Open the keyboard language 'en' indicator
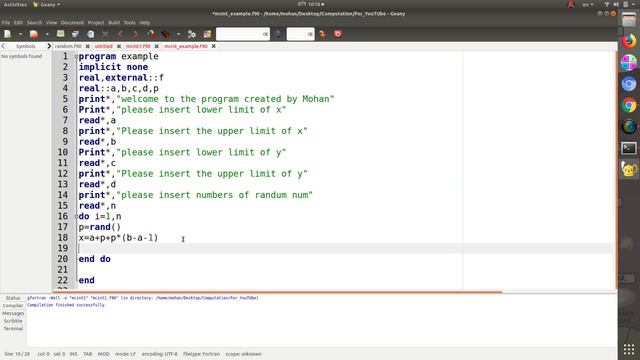The height and width of the screenshot is (360, 640). pyautogui.click(x=588, y=5)
